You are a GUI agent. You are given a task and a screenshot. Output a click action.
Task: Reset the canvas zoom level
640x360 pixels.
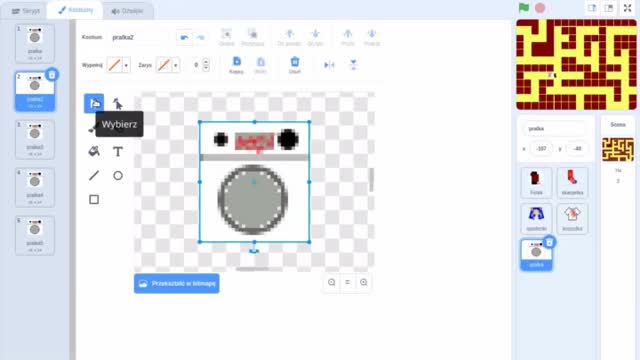[347, 282]
